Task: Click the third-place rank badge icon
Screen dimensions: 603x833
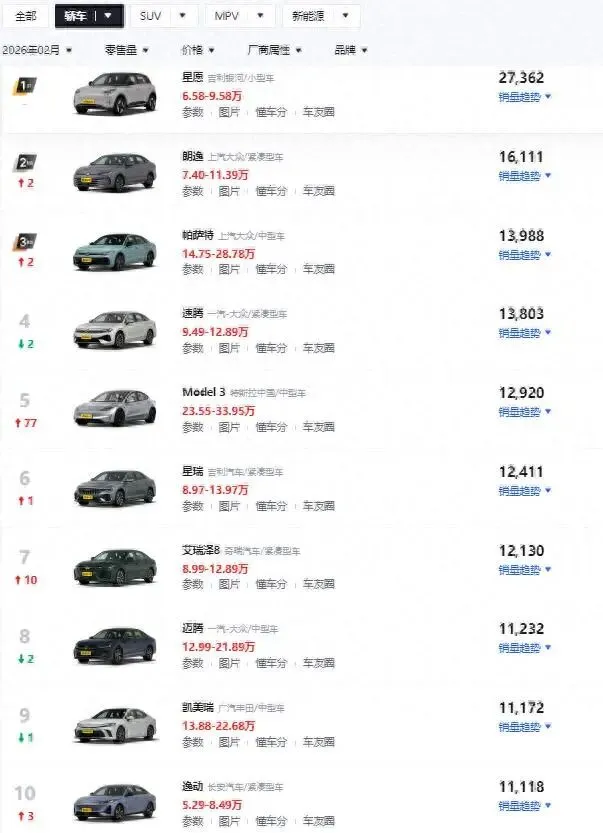Action: [x=25, y=242]
